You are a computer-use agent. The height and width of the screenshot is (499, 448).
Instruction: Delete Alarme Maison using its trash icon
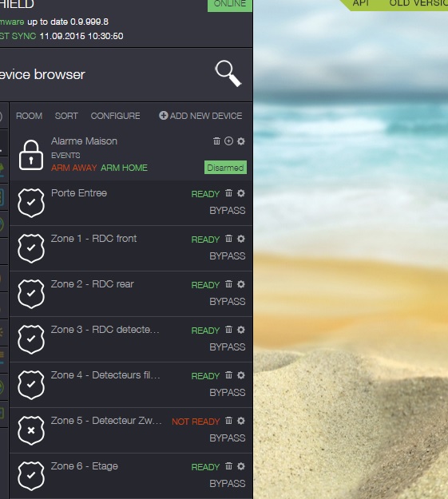216,141
